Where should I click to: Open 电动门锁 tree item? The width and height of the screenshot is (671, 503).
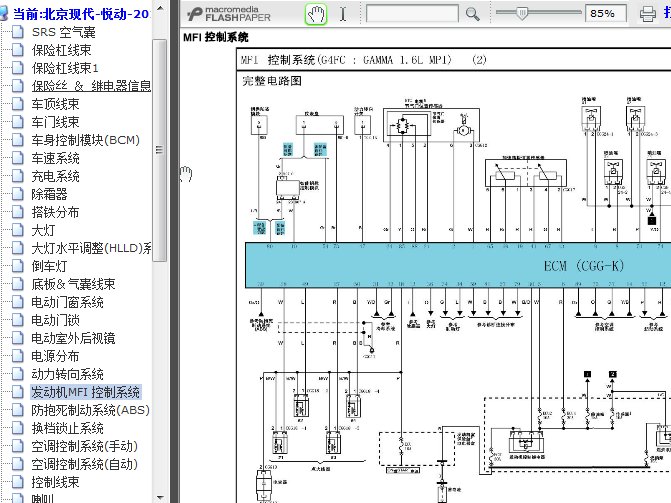[x=55, y=320]
